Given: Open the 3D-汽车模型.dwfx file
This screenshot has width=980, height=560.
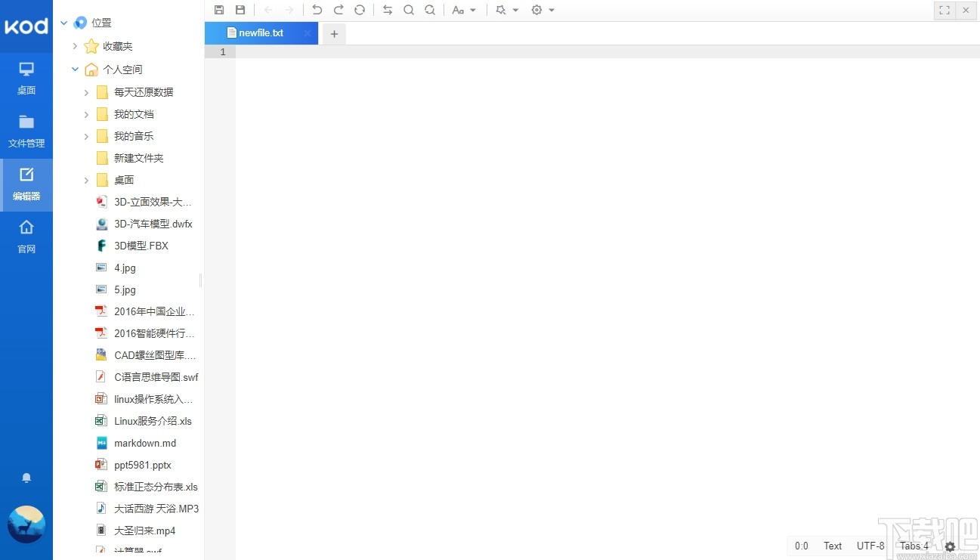Looking at the screenshot, I should point(153,224).
